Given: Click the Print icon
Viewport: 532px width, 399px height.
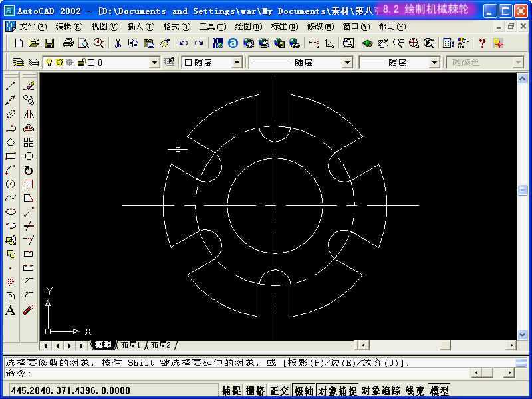Looking at the screenshot, I should (x=68, y=43).
